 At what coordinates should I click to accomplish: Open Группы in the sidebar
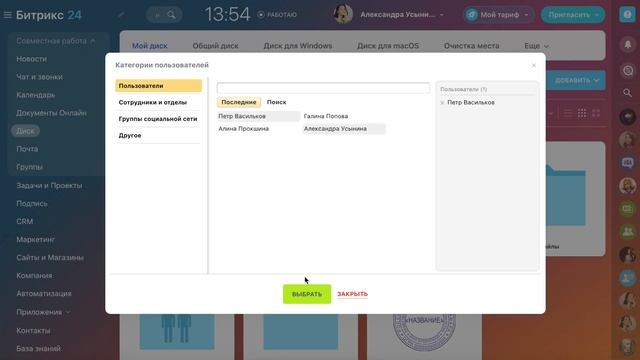pyautogui.click(x=29, y=167)
